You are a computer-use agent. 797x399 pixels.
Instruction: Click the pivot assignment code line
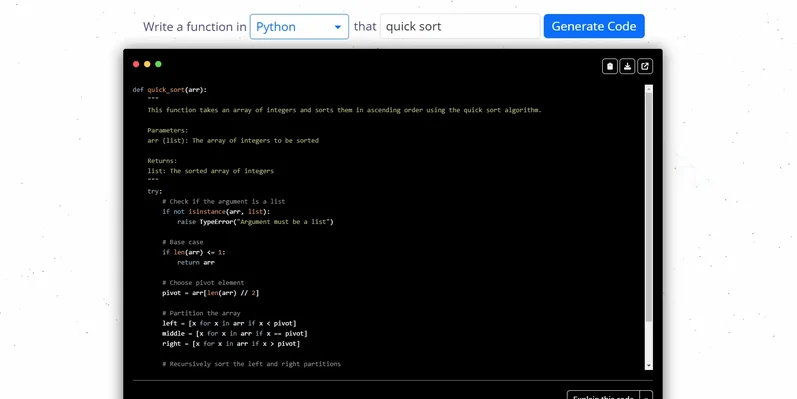[x=210, y=293]
